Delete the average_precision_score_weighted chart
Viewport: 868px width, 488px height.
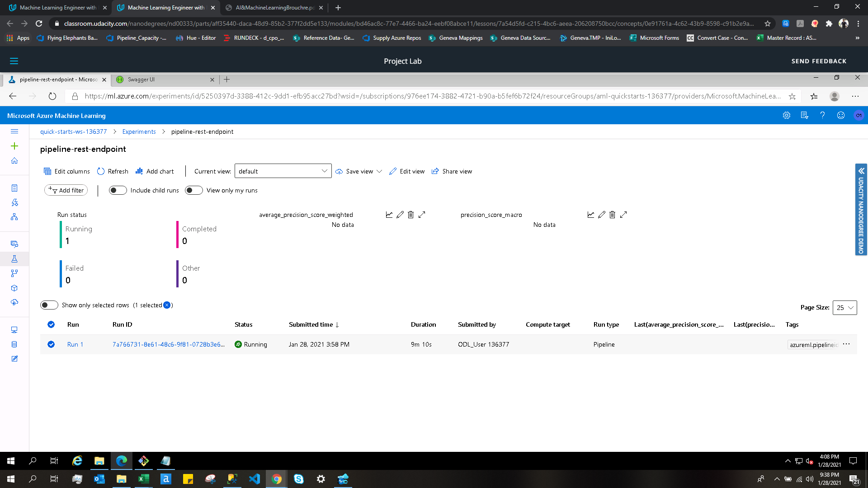click(x=410, y=215)
